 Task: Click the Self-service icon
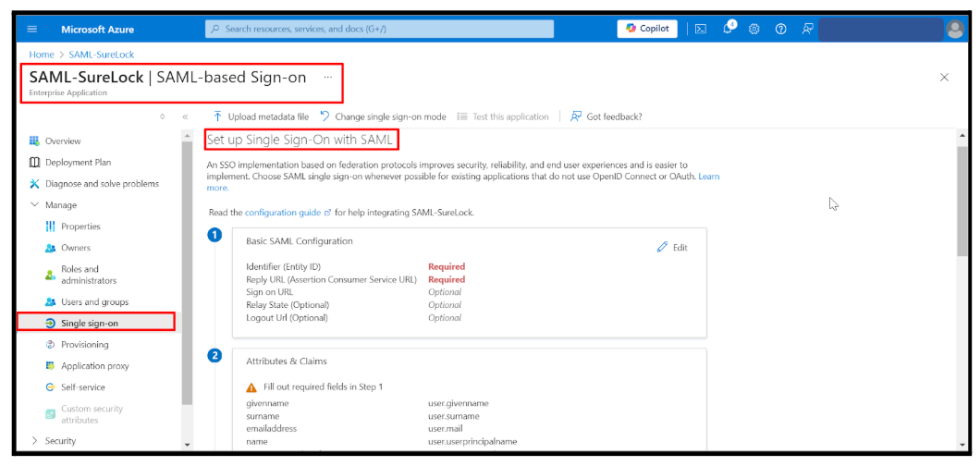point(51,387)
